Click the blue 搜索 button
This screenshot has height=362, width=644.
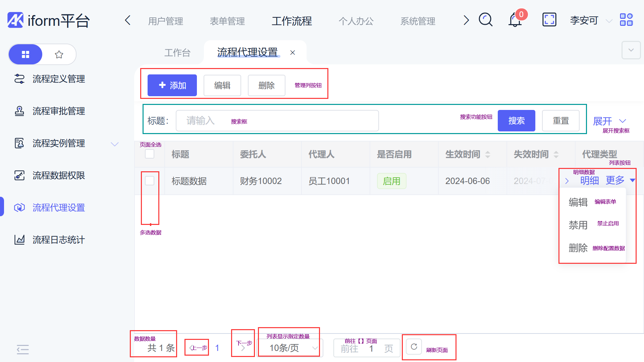point(516,121)
